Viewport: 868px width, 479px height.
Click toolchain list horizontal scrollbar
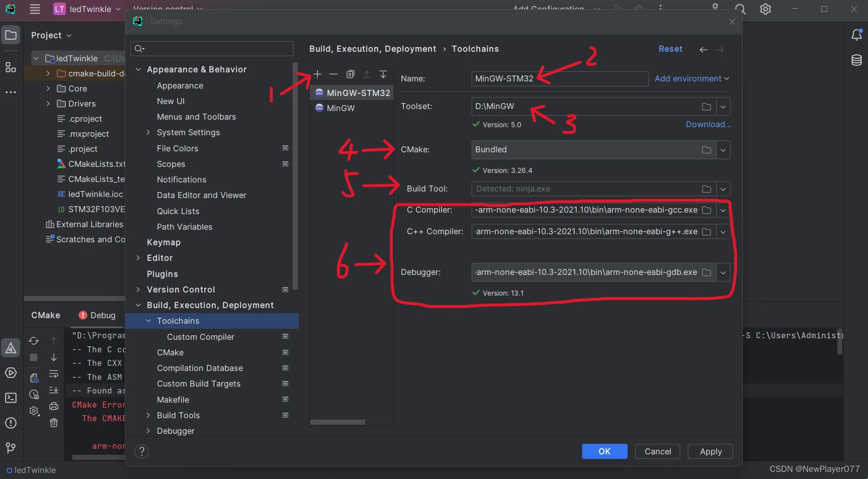pos(337,422)
